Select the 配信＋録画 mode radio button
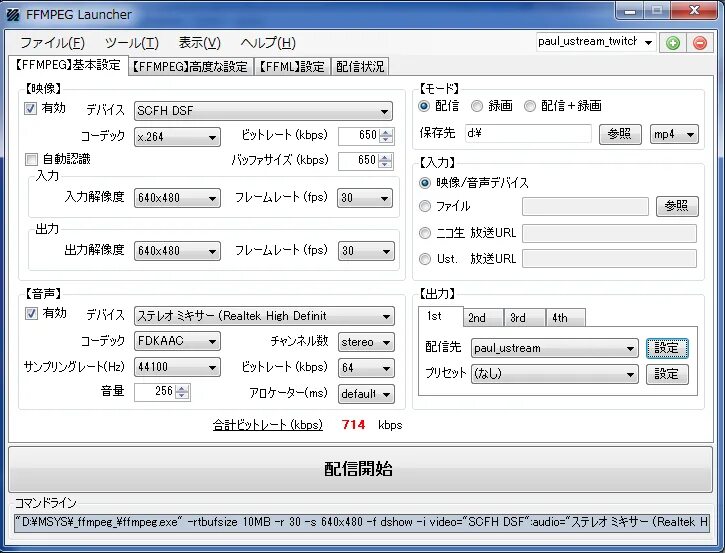 tap(530, 106)
